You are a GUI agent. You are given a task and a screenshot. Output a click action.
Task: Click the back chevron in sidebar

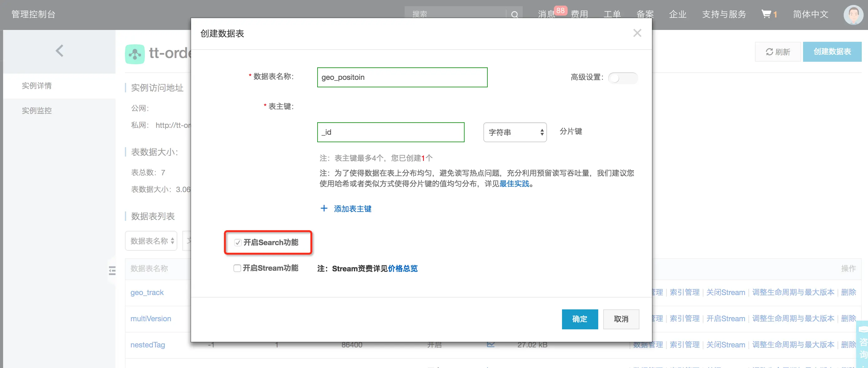[x=59, y=51]
